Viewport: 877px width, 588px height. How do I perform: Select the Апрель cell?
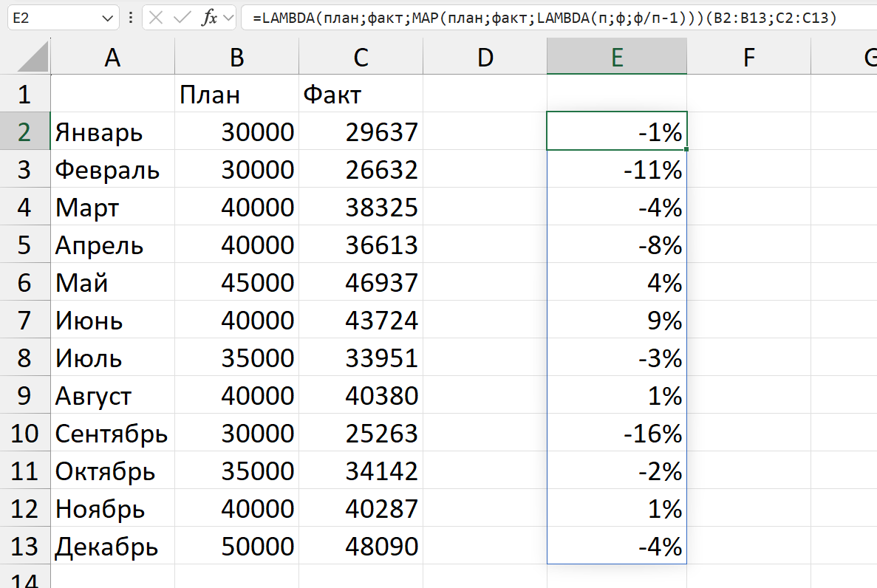(112, 245)
